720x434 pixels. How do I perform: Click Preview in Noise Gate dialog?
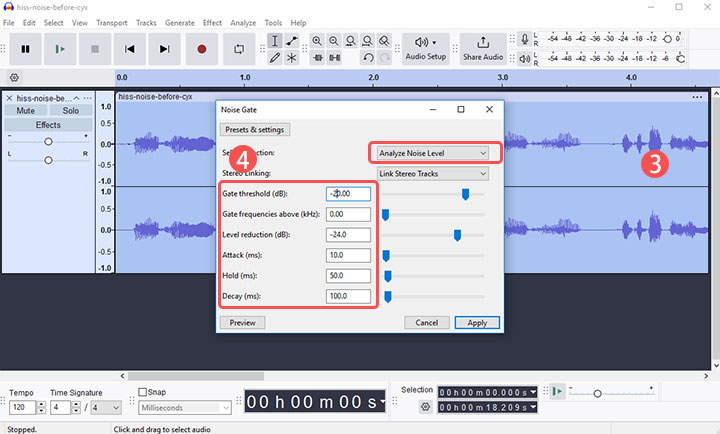pos(242,323)
